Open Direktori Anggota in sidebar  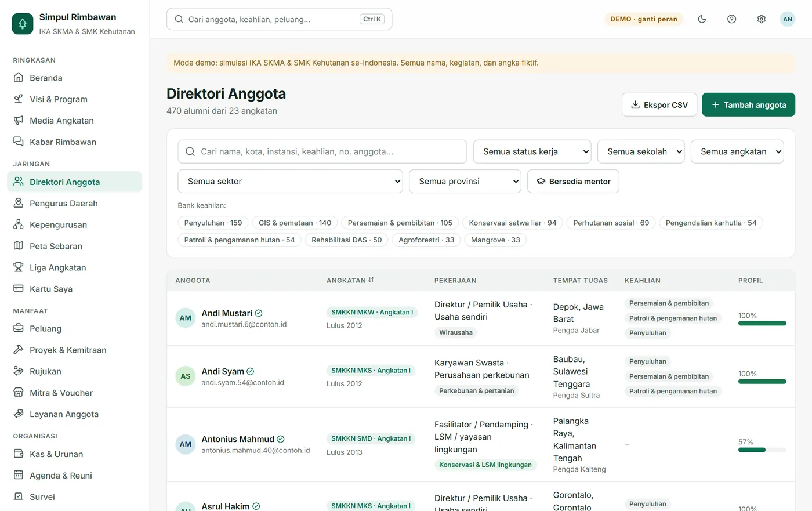click(74, 182)
